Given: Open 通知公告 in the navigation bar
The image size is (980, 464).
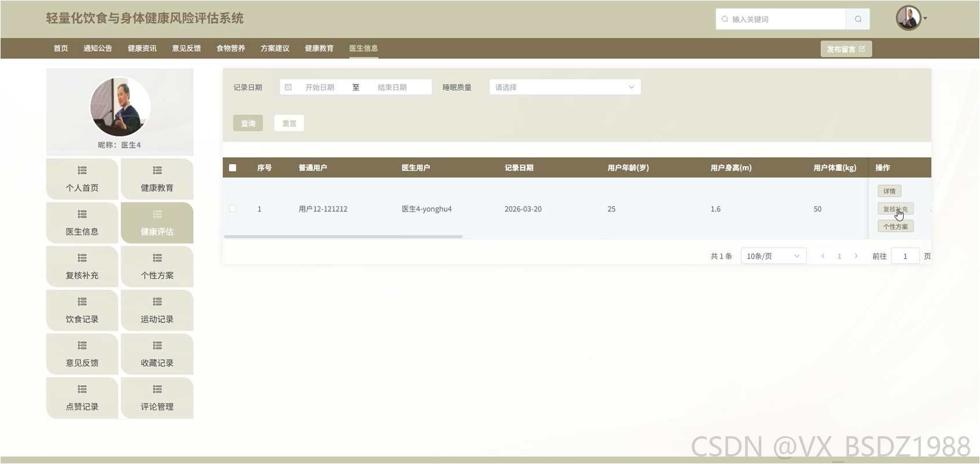Looking at the screenshot, I should (98, 49).
